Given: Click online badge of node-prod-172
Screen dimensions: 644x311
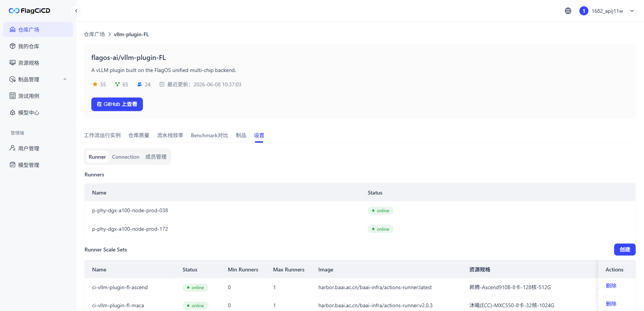Looking at the screenshot, I should click(x=380, y=229).
